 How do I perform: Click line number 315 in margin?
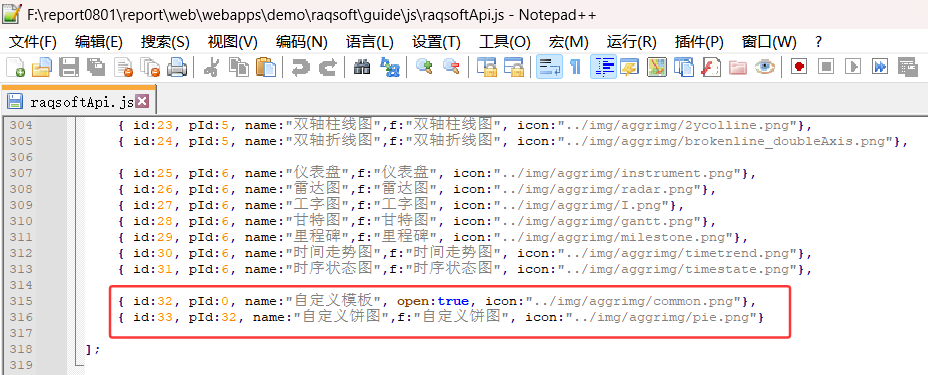21,301
